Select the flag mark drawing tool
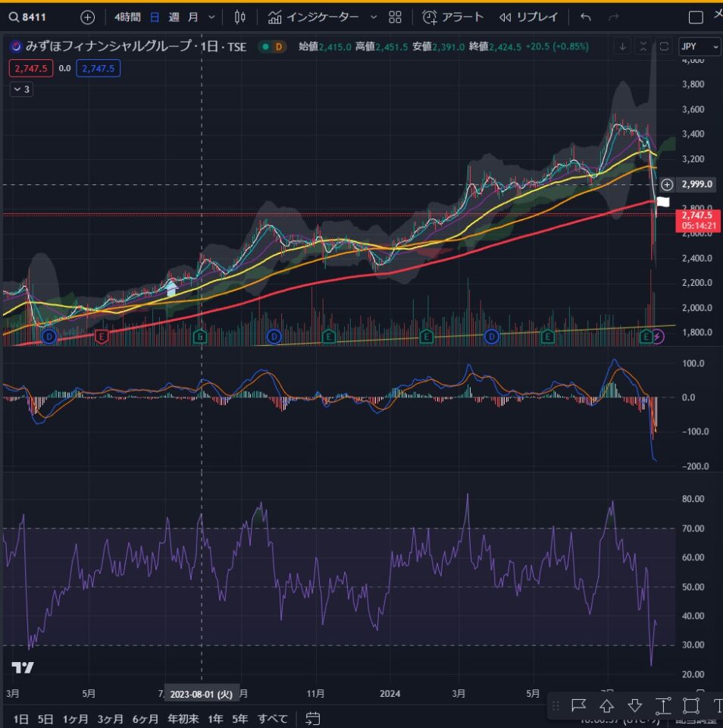Image resolution: width=723 pixels, height=728 pixels. 579,706
